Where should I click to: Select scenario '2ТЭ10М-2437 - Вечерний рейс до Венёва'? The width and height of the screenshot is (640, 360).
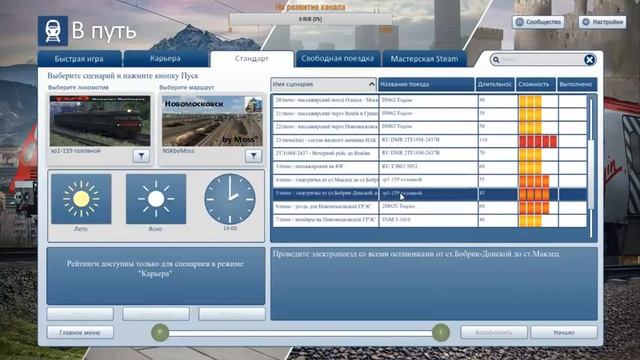coord(326,153)
